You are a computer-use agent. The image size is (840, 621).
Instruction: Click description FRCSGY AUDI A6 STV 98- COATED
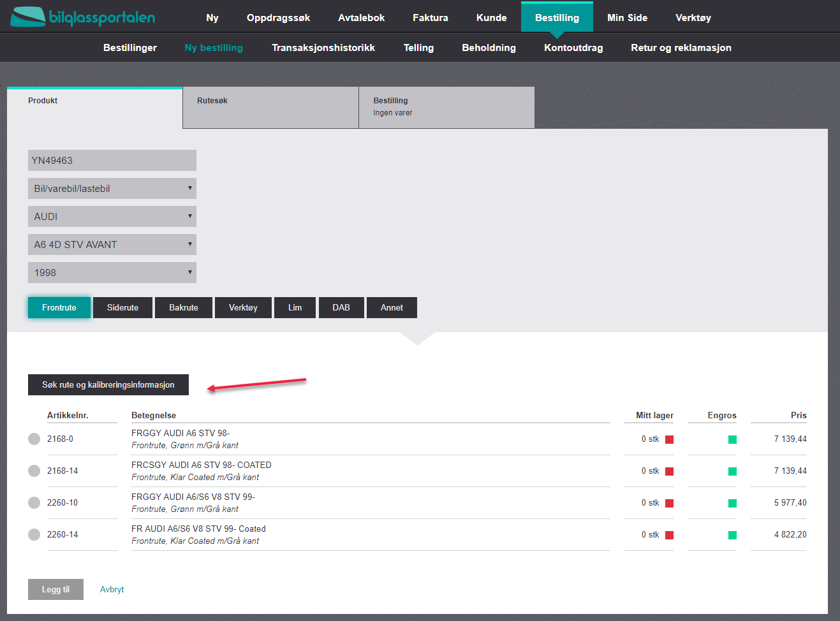coord(202,465)
